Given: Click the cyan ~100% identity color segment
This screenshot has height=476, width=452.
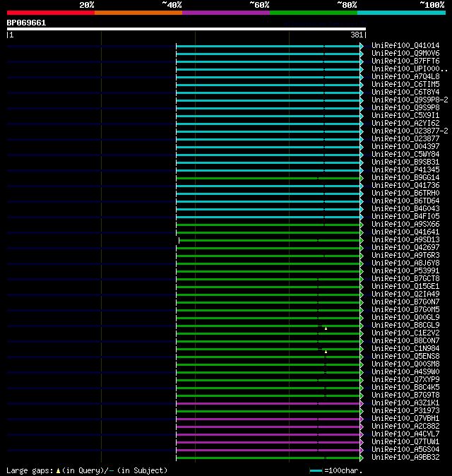Looking at the screenshot, I should (401, 13).
